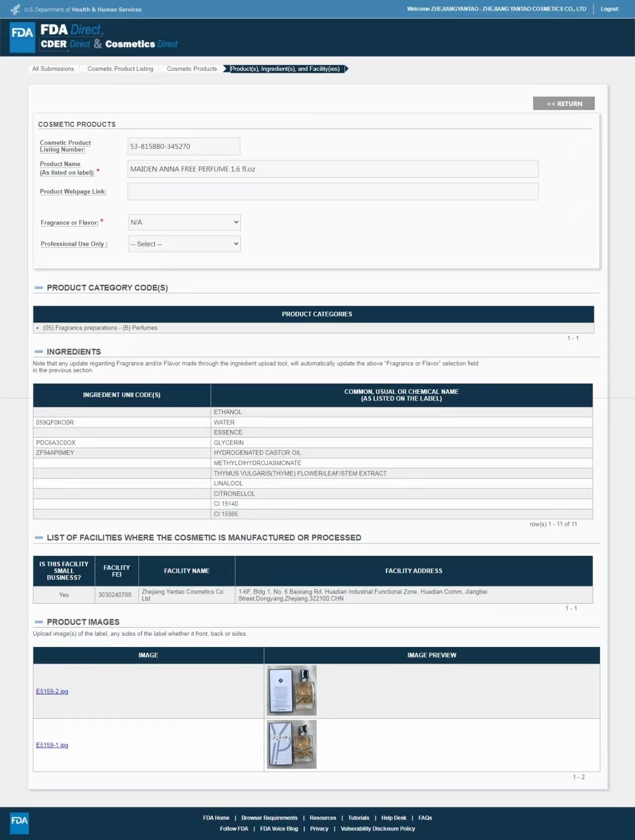
Task: Open the Professional Use Only dropdown
Action: click(x=184, y=244)
